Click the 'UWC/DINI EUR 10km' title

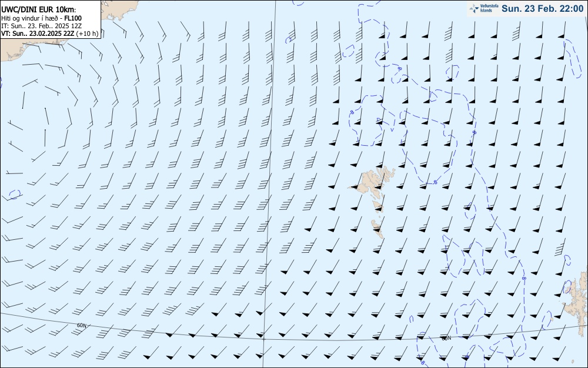(38, 10)
